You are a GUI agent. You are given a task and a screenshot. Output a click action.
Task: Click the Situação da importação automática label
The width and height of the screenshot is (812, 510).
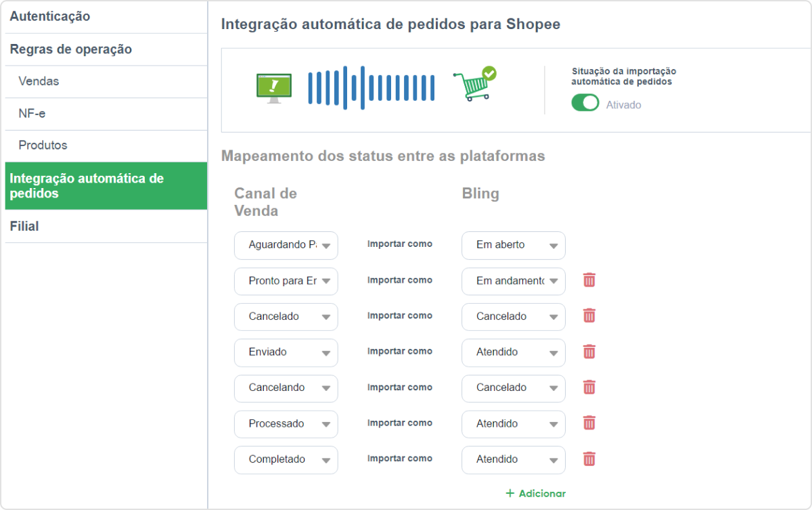pyautogui.click(x=624, y=76)
